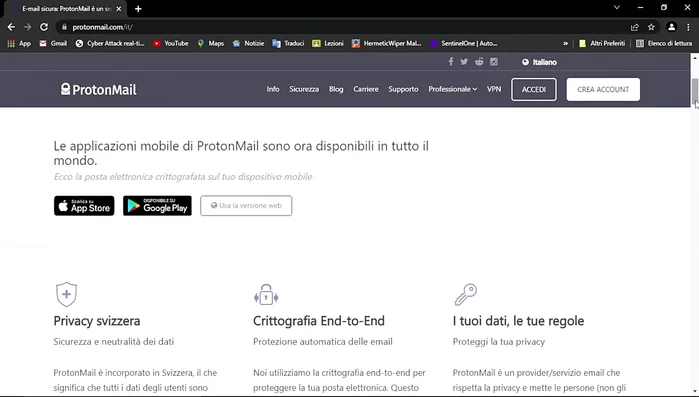
Task: Click the Privacy svizzera shield icon
Action: point(66,295)
